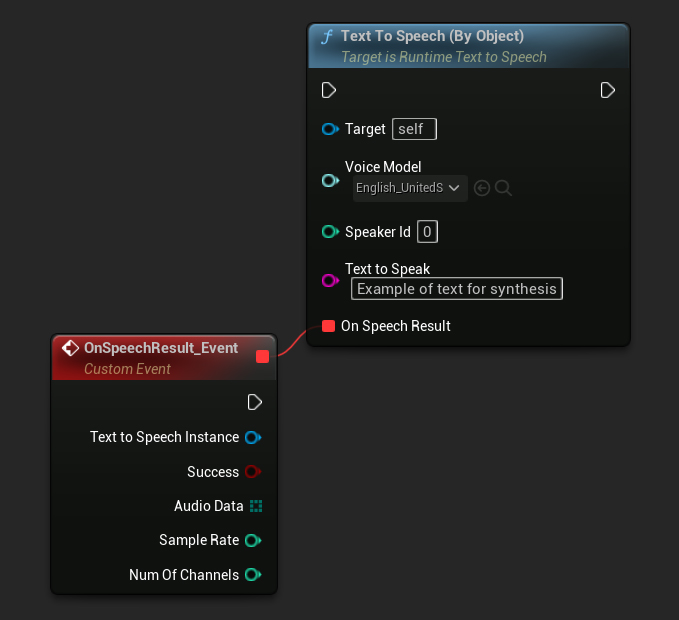Click the Text to Speak input pin

pos(330,281)
